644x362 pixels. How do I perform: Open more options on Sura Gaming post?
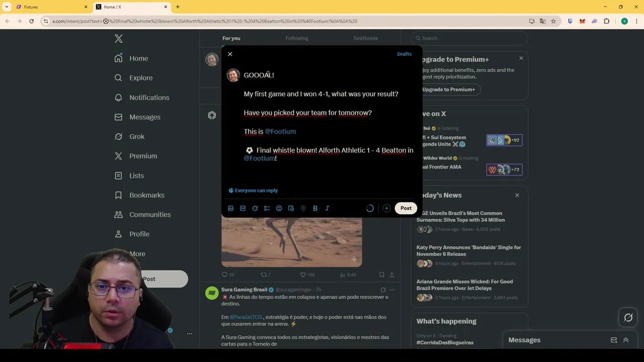pos(392,290)
